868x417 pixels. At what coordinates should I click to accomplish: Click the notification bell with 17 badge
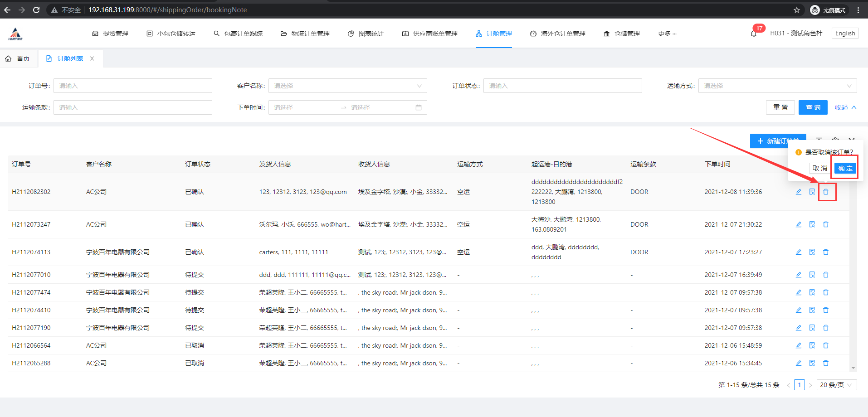[754, 34]
